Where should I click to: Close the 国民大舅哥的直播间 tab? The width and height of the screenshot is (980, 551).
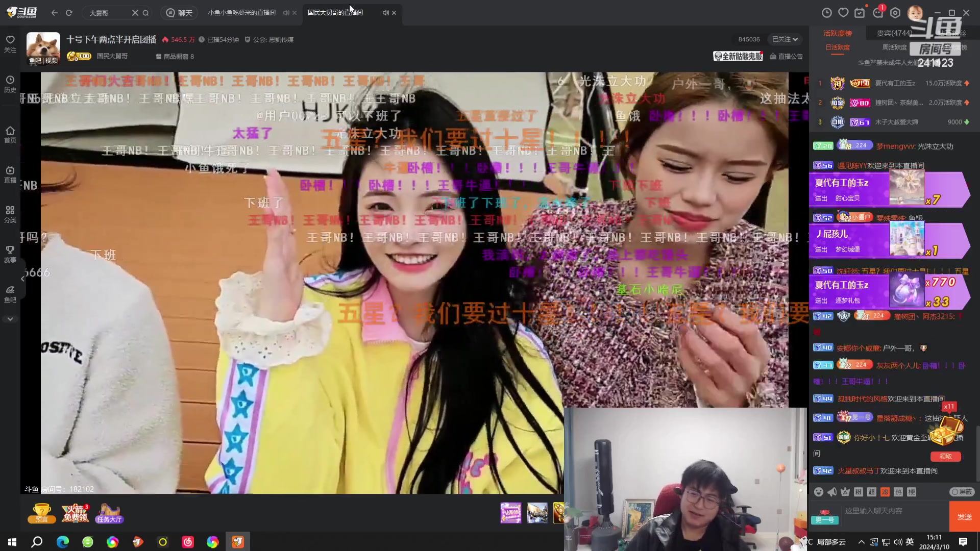pyautogui.click(x=394, y=13)
